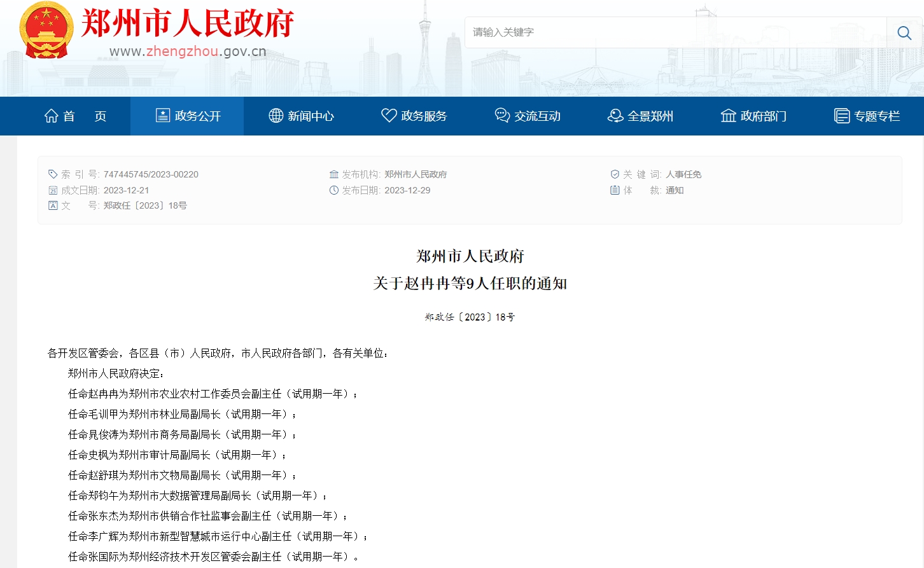Open the 政务公开 navigation tab
The height and width of the screenshot is (568, 924).
(187, 116)
